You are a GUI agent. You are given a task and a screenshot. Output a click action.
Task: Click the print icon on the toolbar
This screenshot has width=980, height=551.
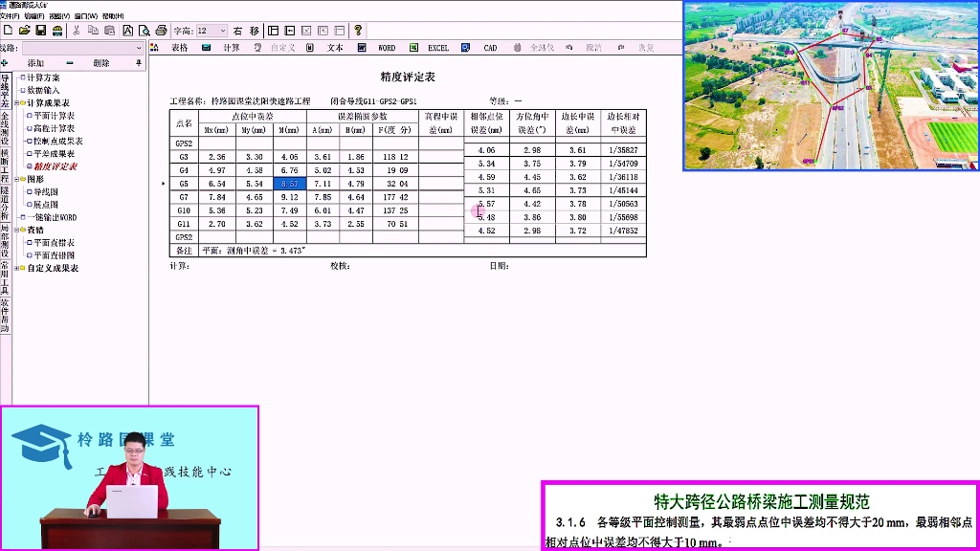click(x=162, y=30)
